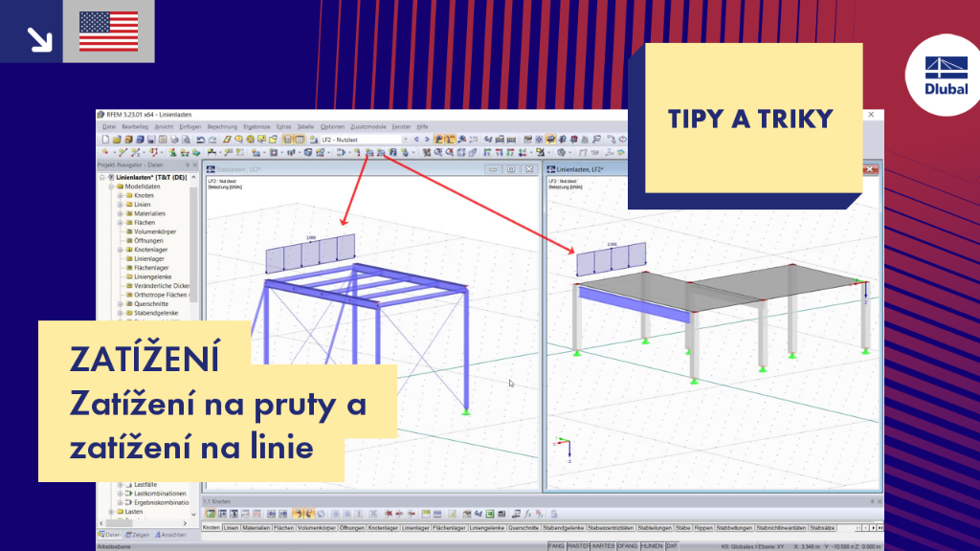Switch to the Linien table tab
The image size is (980, 551).
pos(232,528)
